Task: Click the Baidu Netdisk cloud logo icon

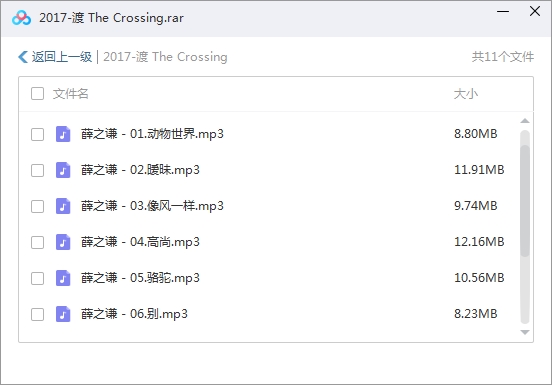Action: point(21,18)
